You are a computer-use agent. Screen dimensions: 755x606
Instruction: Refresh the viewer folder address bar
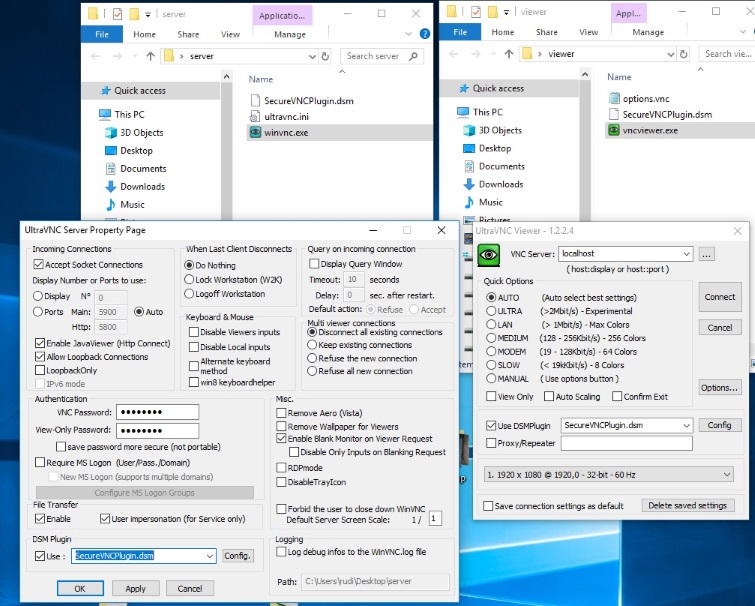pos(683,54)
